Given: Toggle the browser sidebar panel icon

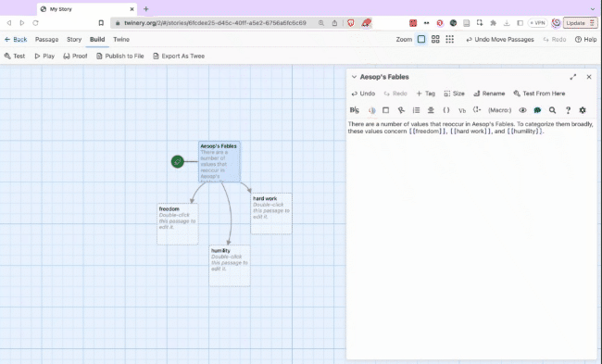Looking at the screenshot, I should (x=520, y=23).
